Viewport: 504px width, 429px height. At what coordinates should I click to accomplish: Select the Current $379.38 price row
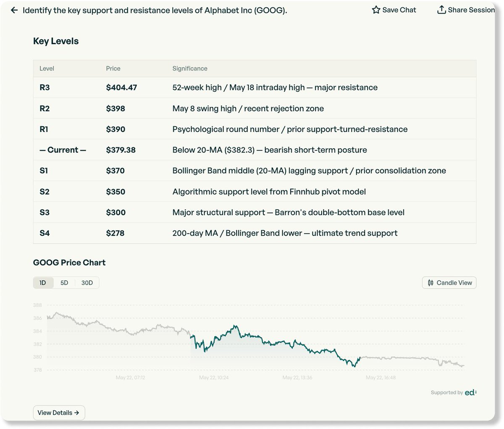(x=255, y=150)
